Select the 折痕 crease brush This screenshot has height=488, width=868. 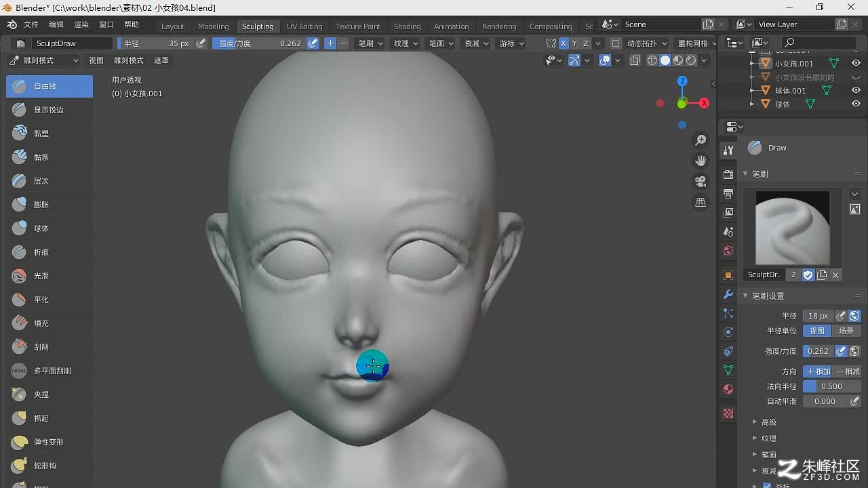(50, 252)
